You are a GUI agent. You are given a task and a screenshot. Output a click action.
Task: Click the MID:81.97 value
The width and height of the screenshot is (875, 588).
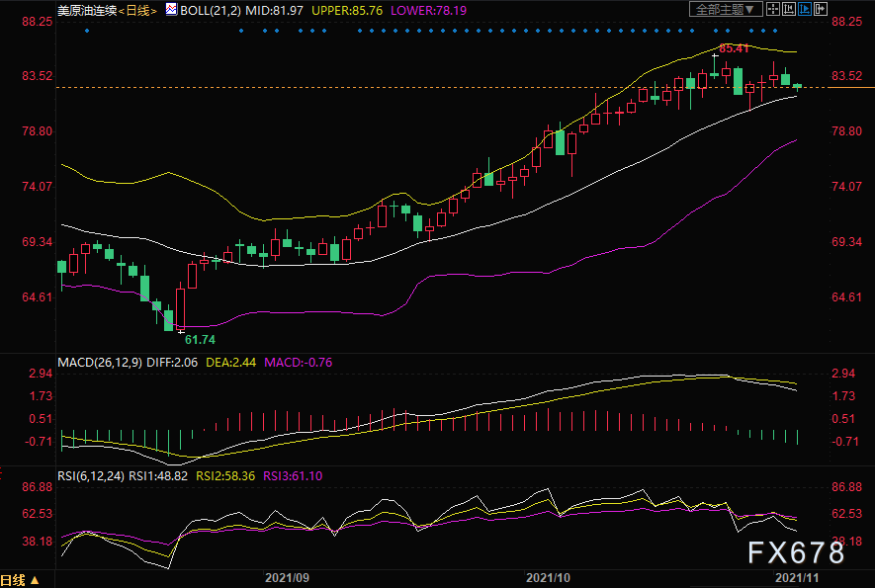tap(275, 11)
